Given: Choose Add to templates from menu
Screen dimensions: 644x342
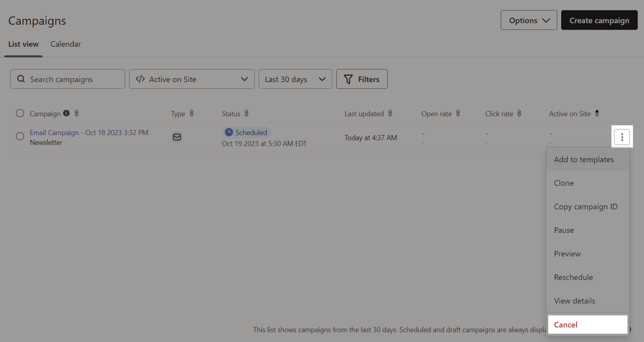Looking at the screenshot, I should click(x=588, y=160).
